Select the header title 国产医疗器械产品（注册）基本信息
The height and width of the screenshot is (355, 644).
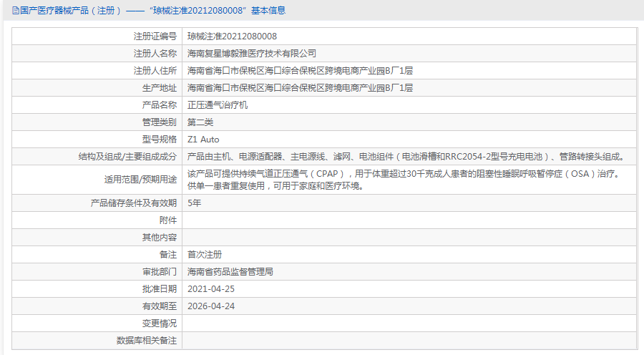point(153,11)
